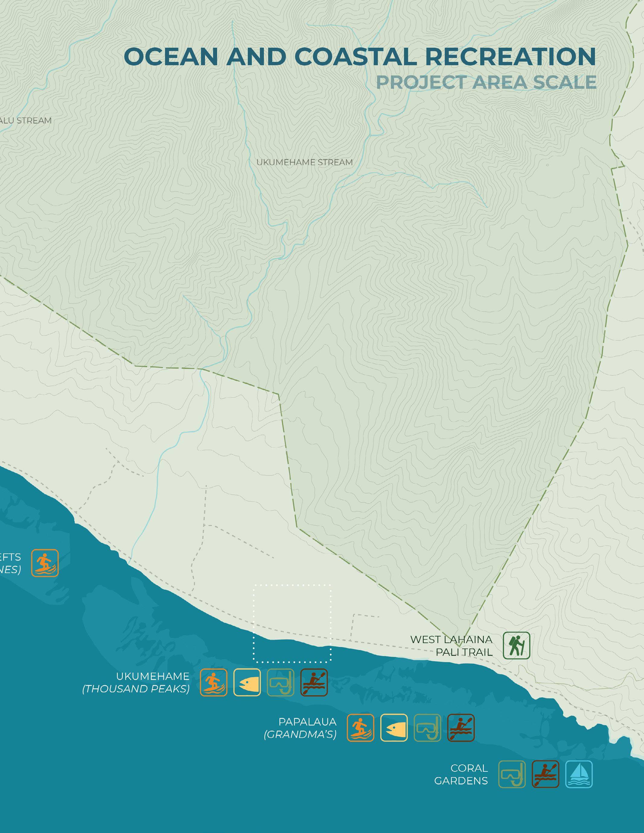
Task: Click inside the dotted square on coastline
Action: (292, 623)
